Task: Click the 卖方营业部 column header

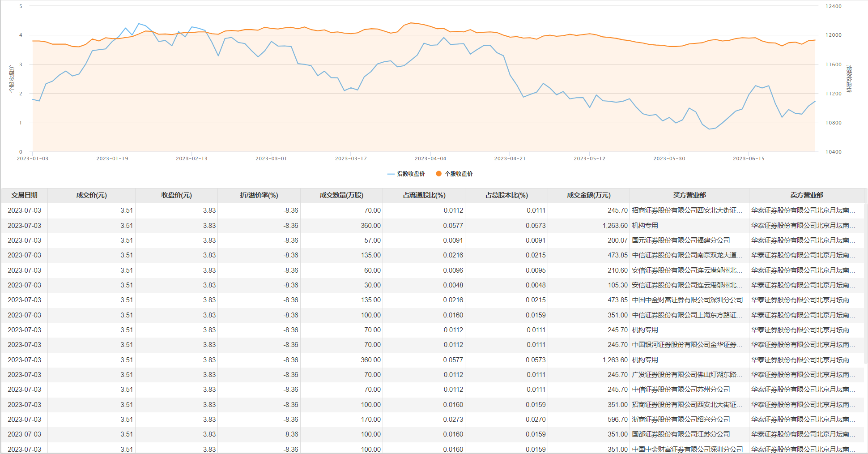Action: [x=806, y=195]
